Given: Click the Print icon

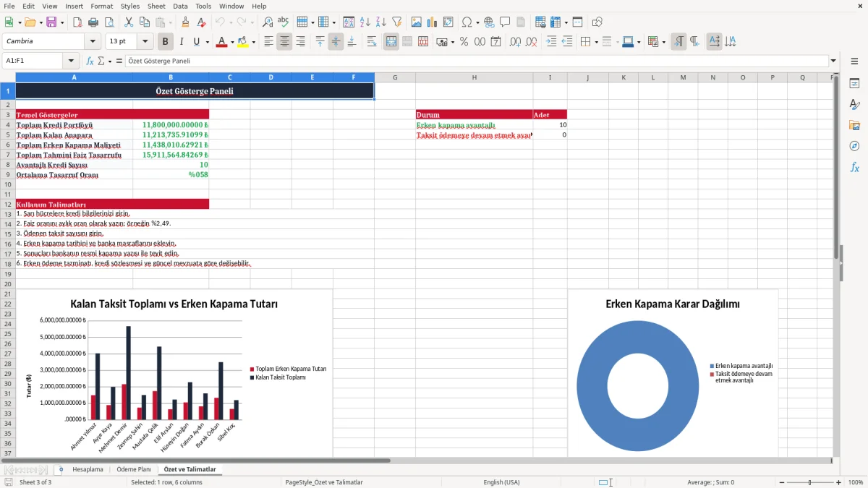Looking at the screenshot, I should click(x=93, y=22).
